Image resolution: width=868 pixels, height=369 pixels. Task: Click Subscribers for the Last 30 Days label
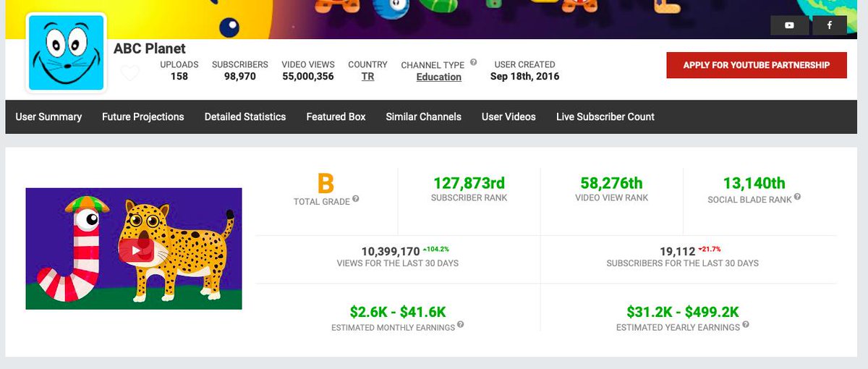[x=683, y=263]
